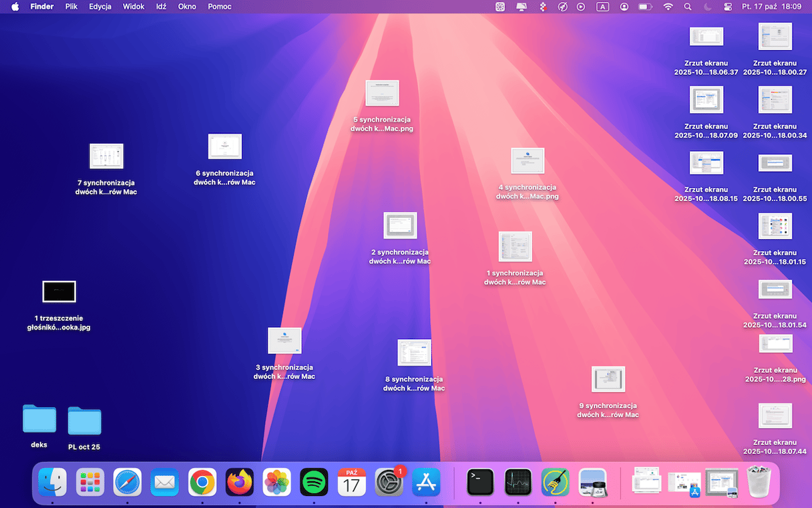Screen dimensions: 812x508
Task: Launch Spotify from the Dock
Action: tap(314, 482)
